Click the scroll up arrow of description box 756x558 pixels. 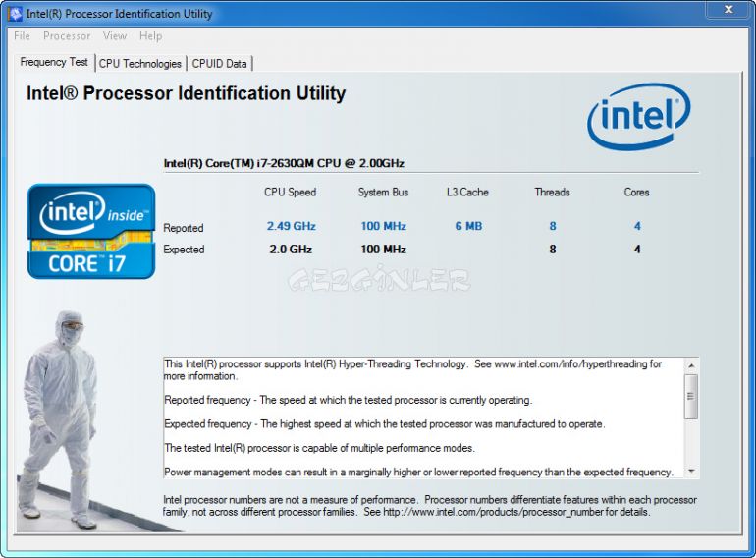(x=691, y=366)
